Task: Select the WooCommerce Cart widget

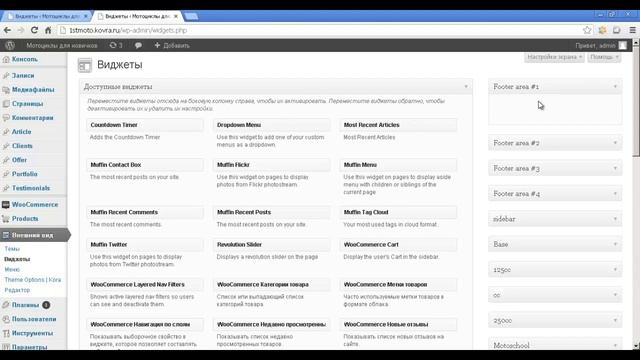Action: (398, 244)
